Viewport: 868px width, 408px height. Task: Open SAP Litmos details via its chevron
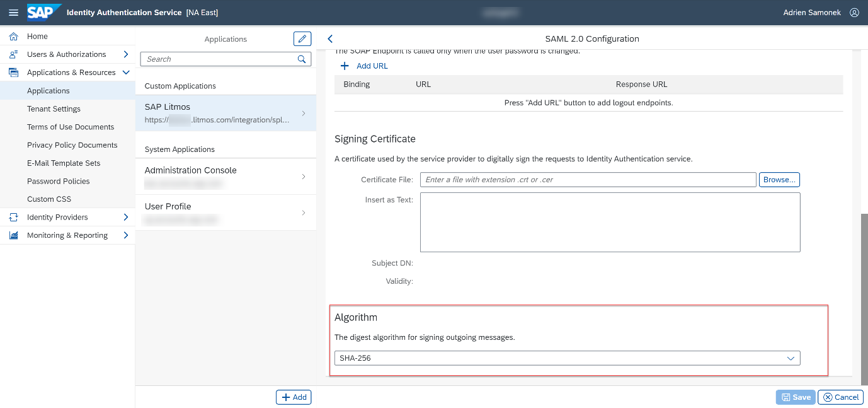304,114
